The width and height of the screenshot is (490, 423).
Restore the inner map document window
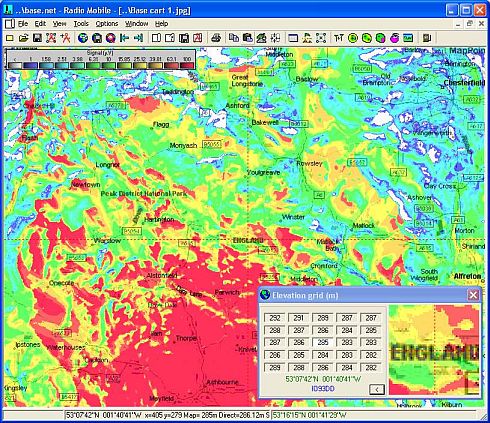pos(469,24)
